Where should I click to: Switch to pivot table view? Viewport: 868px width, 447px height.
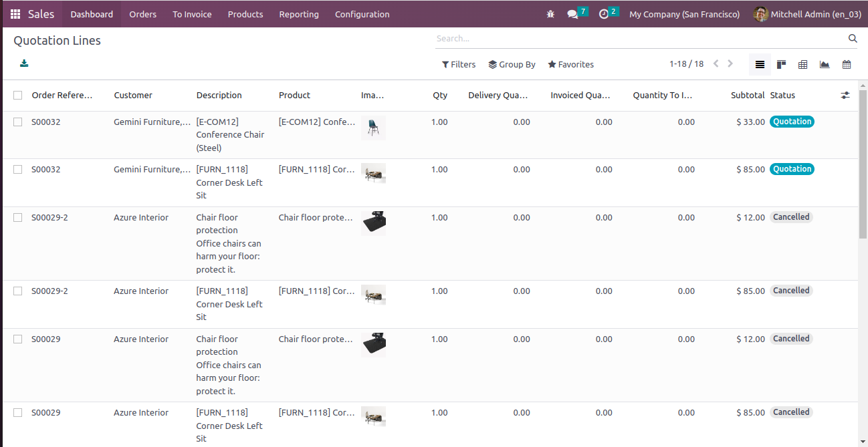coord(803,65)
